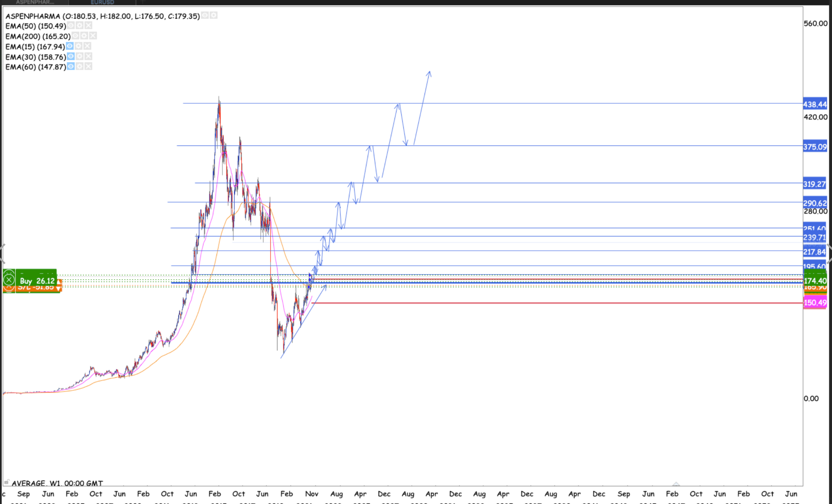
Task: Toggle visibility eye for EMA(60)
Action: coord(71,67)
